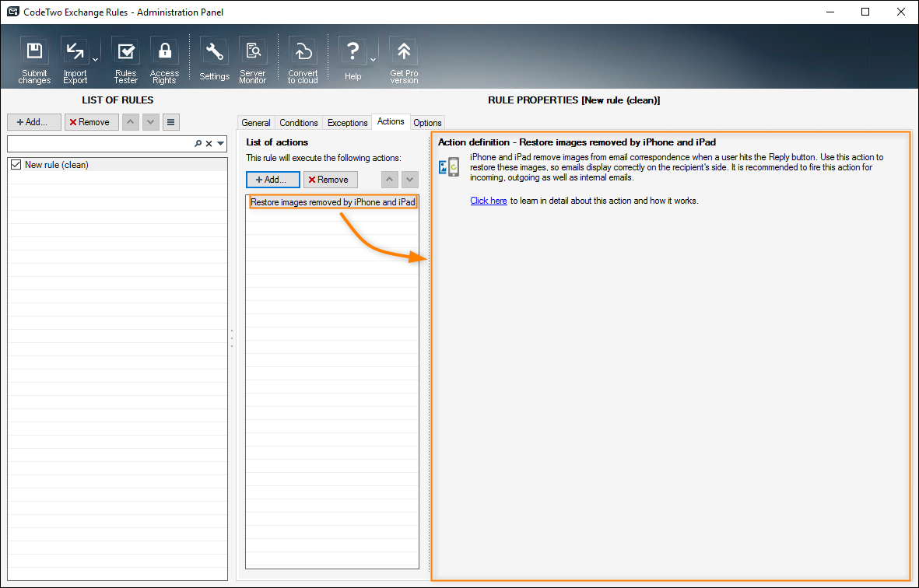Expand the Import Export dropdown arrow
Screen dimensions: 919x588
[96, 60]
